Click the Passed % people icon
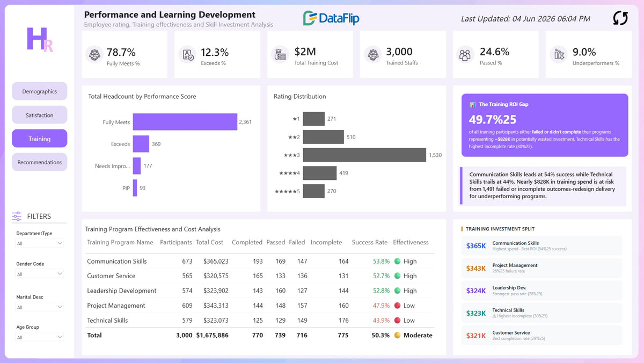Screen dimensions: 644x363 (465, 55)
